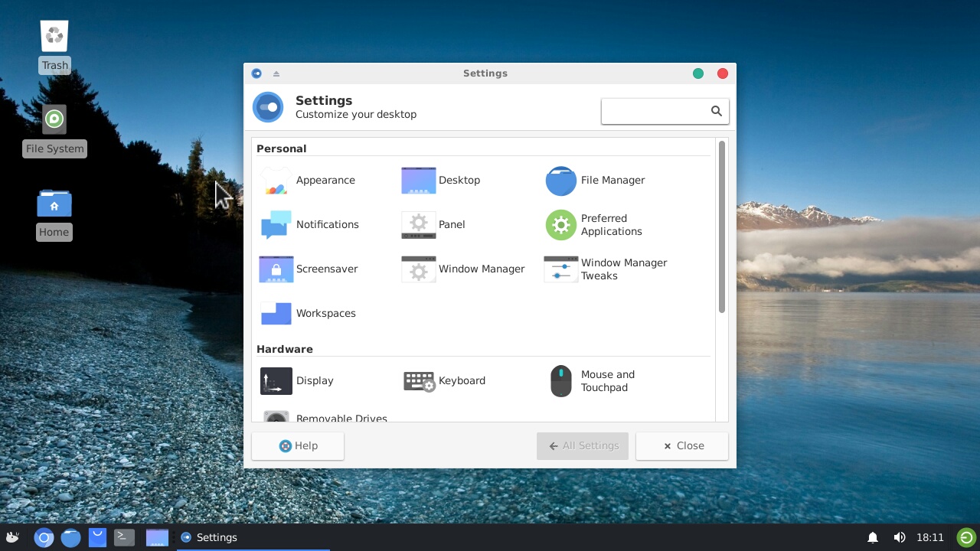The image size is (980, 551).
Task: Open Notifications settings
Action: coord(309,225)
